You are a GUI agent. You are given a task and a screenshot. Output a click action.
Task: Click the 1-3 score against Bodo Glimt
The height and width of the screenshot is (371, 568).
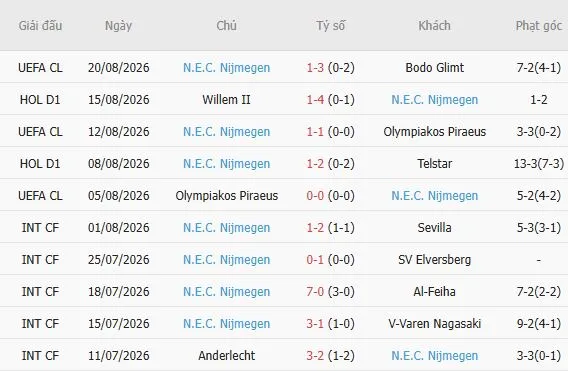(x=315, y=68)
